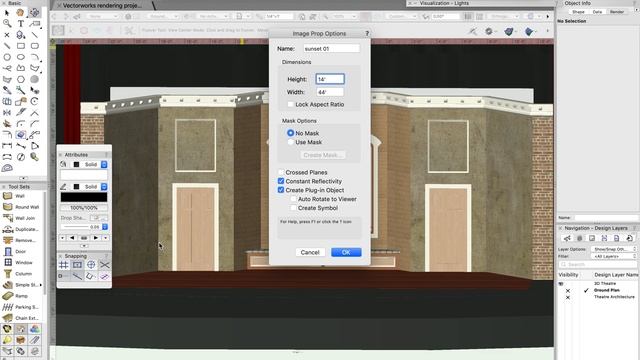Expand the Attributes palette bottom arrow

84,246
